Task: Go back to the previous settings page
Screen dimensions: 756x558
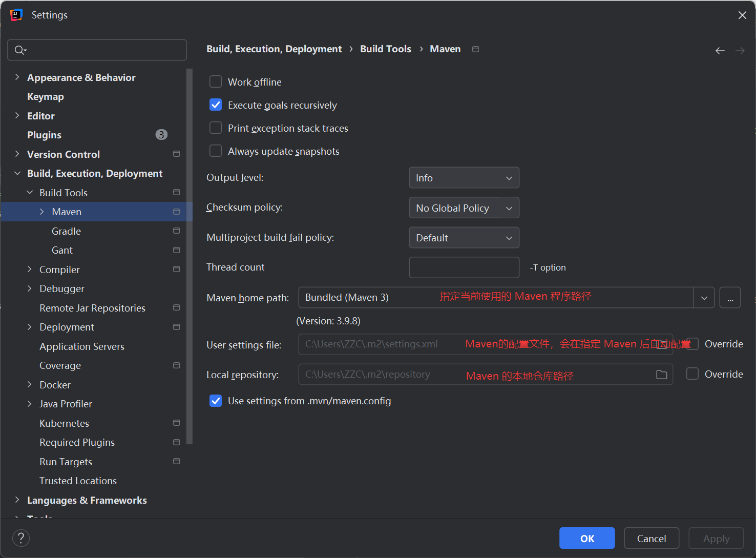Action: [720, 51]
